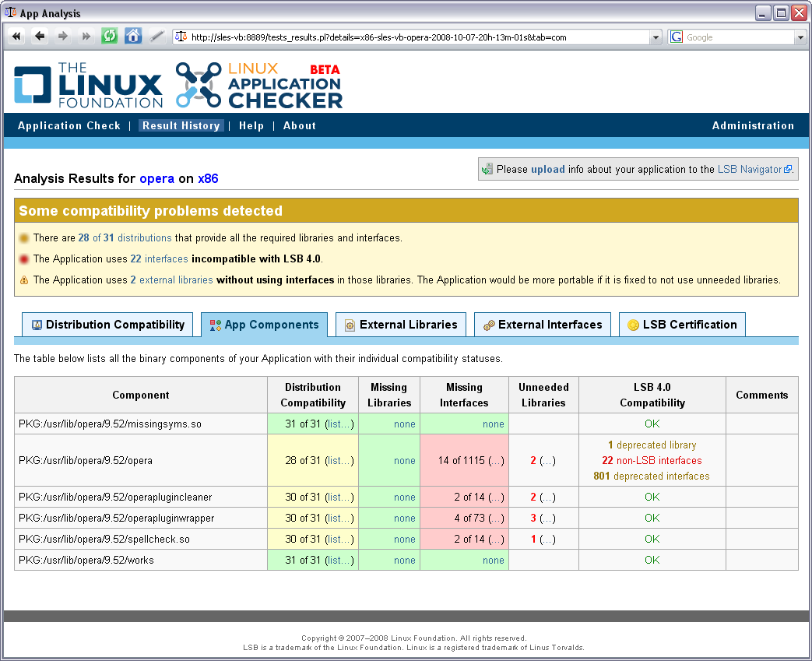Click the LSB Certification tab icon
812x661 pixels.
pyautogui.click(x=633, y=325)
